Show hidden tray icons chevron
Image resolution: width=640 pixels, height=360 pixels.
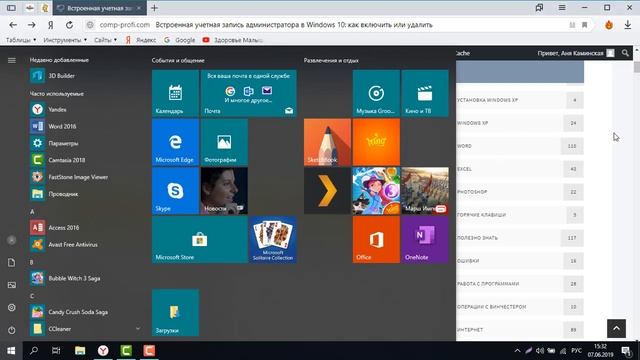click(x=517, y=351)
